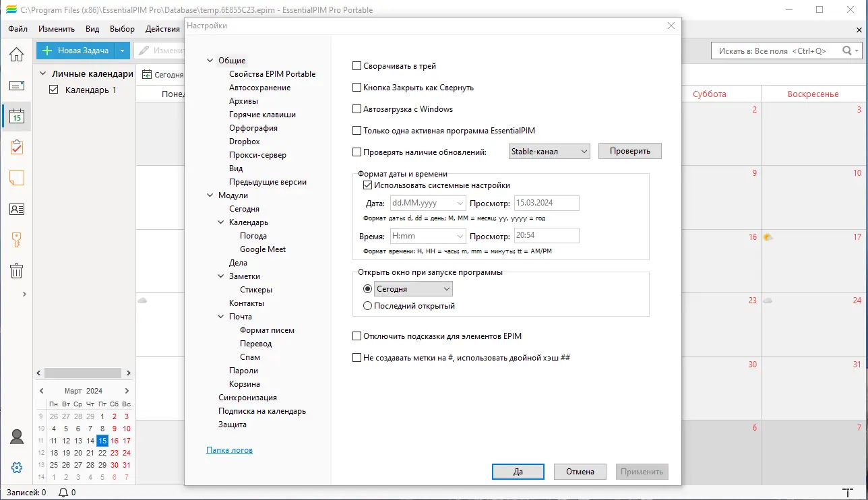
Task: Collapse Личные календари group
Action: [43, 74]
